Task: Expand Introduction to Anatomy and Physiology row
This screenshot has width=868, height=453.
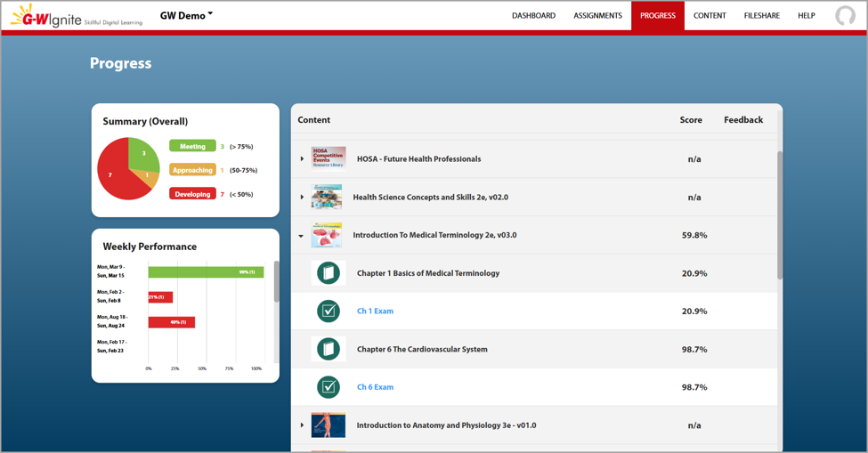Action: pyautogui.click(x=302, y=425)
